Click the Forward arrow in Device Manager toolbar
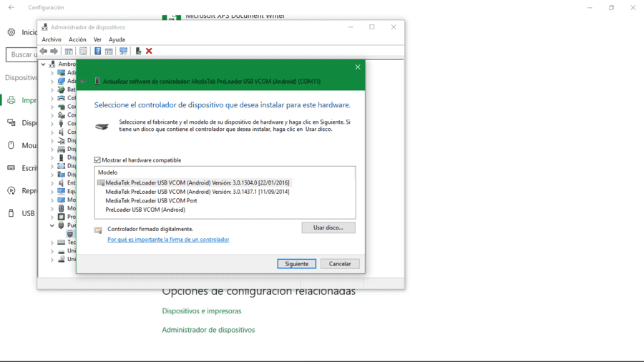Viewport: 644px width, 362px height. coord(54,51)
